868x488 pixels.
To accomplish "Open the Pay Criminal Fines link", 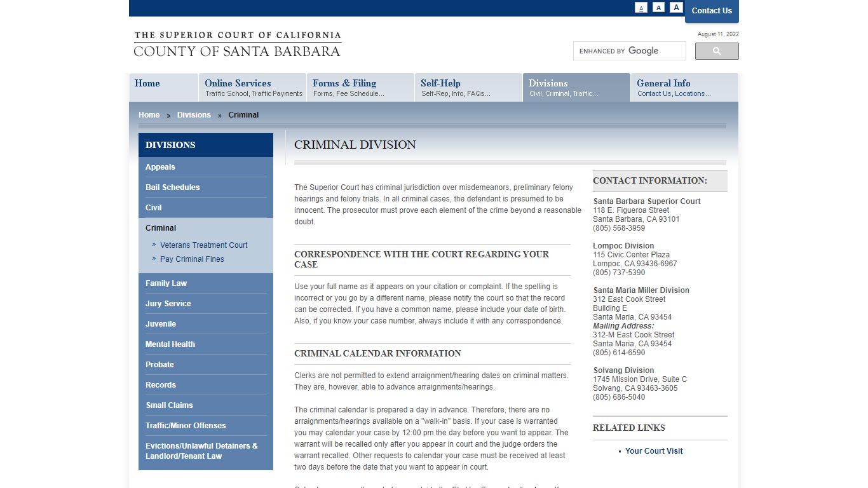I will click(192, 259).
